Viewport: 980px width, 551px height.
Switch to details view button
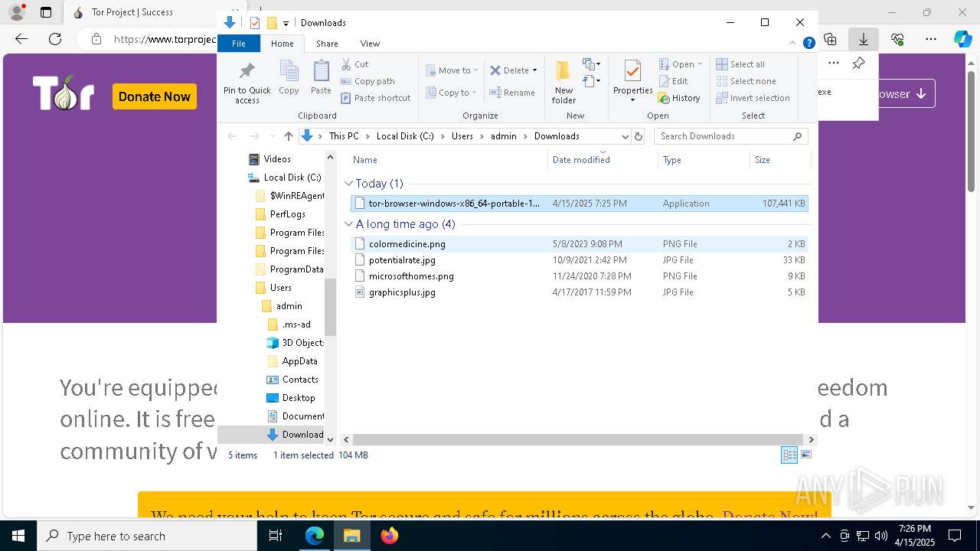[x=789, y=455]
